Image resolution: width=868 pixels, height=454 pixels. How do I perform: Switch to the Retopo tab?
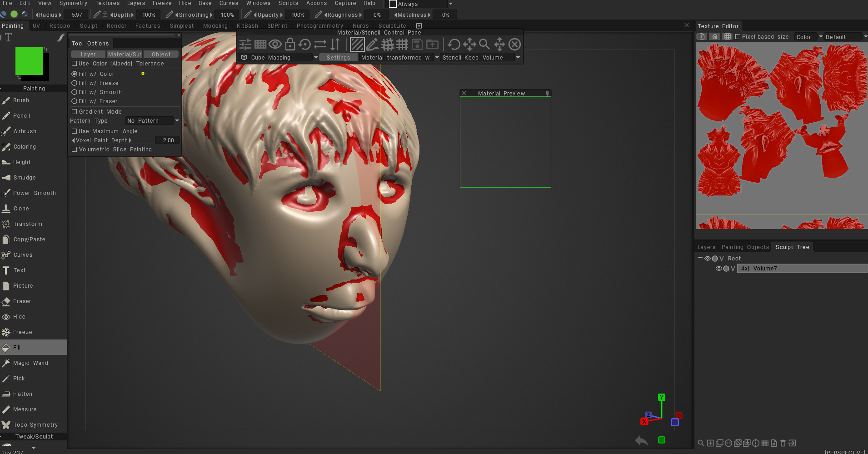[60, 26]
